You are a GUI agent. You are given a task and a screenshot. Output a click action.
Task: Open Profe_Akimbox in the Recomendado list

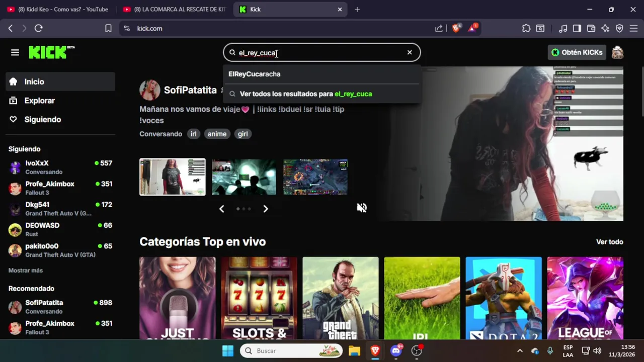[x=60, y=327]
